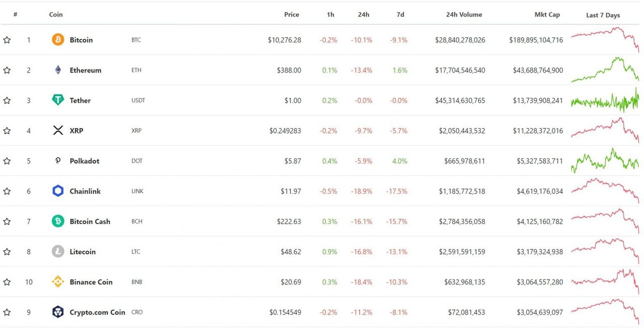
Task: View the Crypto.com Coin 7-day sparkline
Action: point(605,311)
